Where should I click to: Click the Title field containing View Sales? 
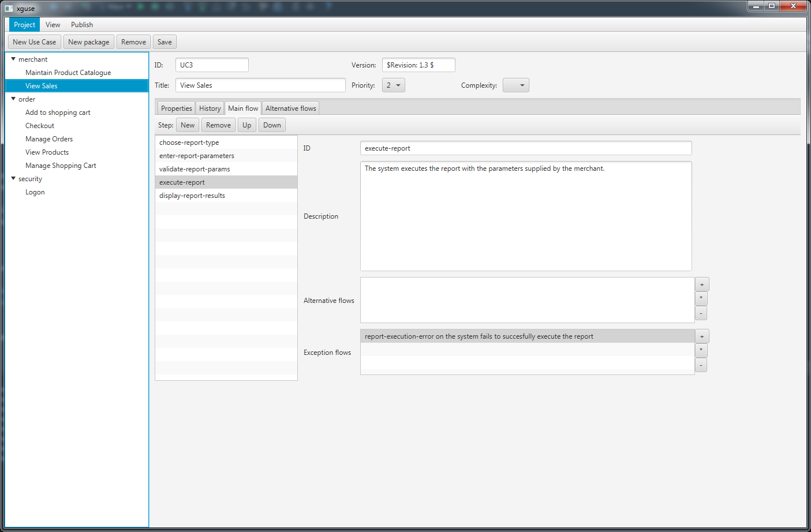(x=260, y=85)
